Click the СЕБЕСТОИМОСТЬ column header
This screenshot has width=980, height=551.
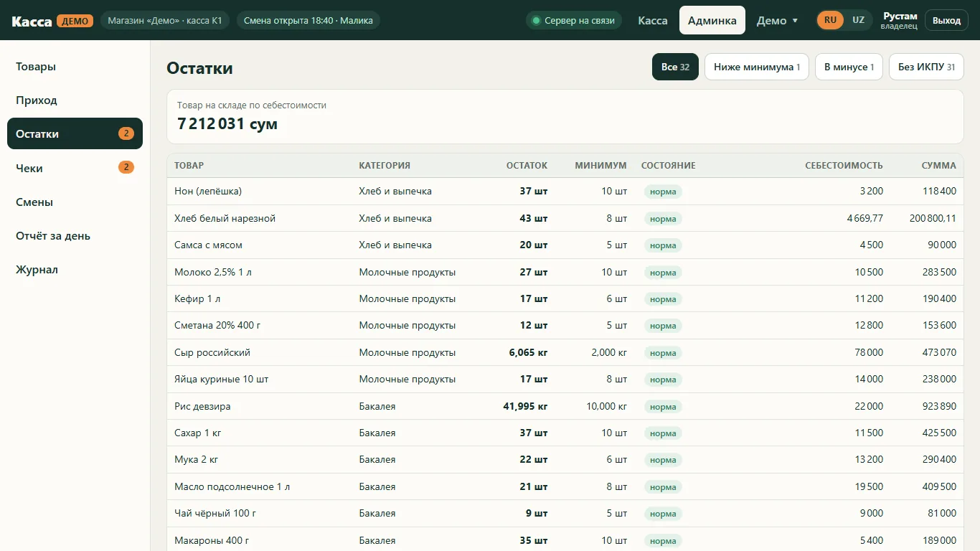click(x=844, y=166)
